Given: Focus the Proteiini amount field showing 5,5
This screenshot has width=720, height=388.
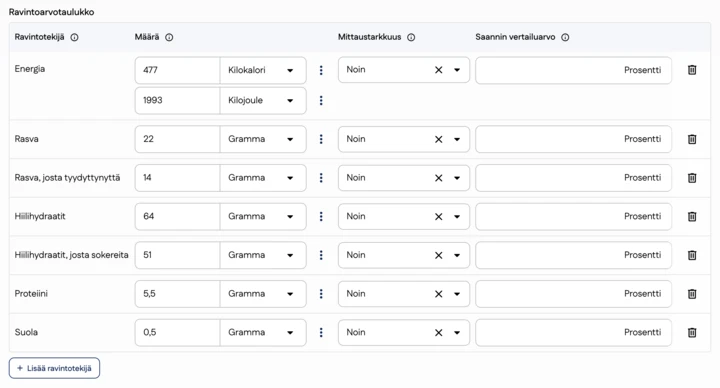Looking at the screenshot, I should (177, 294).
